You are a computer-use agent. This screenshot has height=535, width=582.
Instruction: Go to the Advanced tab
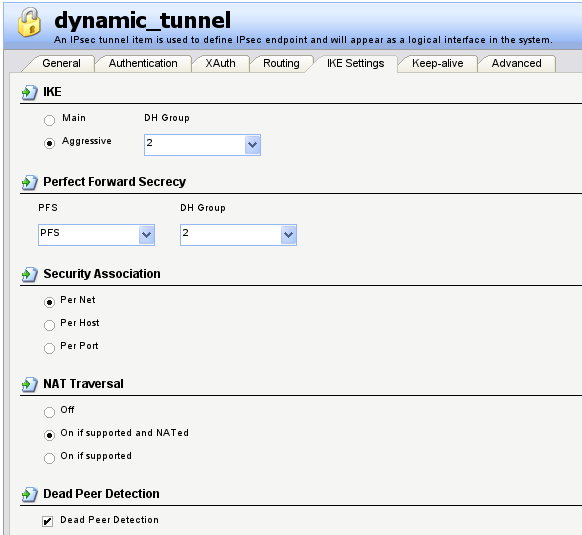(516, 63)
